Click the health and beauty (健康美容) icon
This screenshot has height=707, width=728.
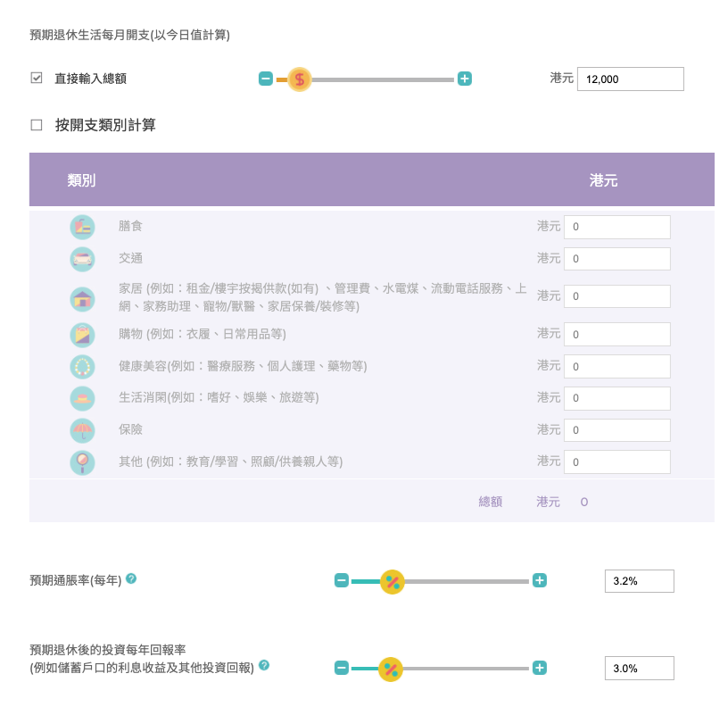coord(82,367)
